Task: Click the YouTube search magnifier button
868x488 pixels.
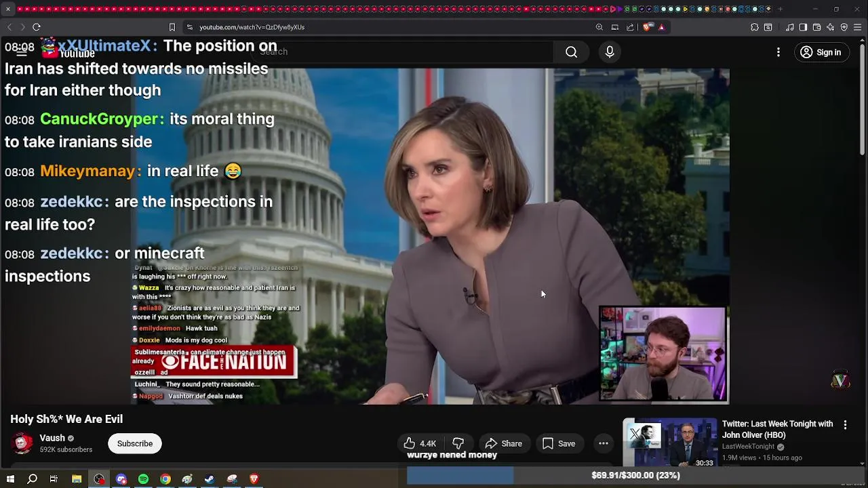Action: point(572,52)
